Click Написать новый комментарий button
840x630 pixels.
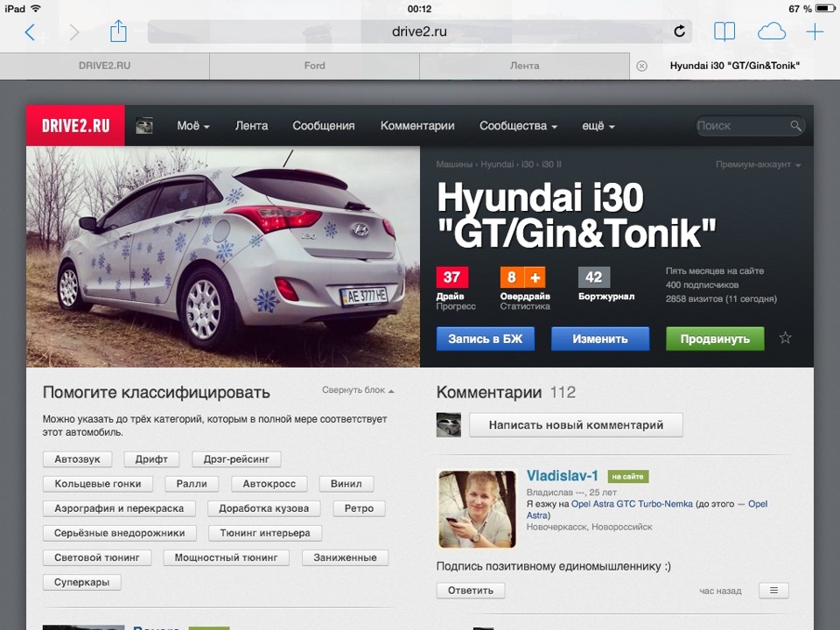[x=576, y=425]
